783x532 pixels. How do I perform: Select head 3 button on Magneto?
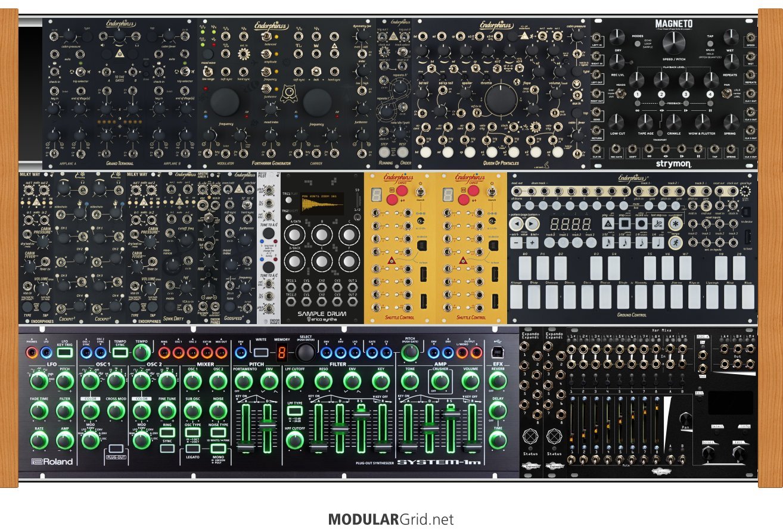(686, 95)
